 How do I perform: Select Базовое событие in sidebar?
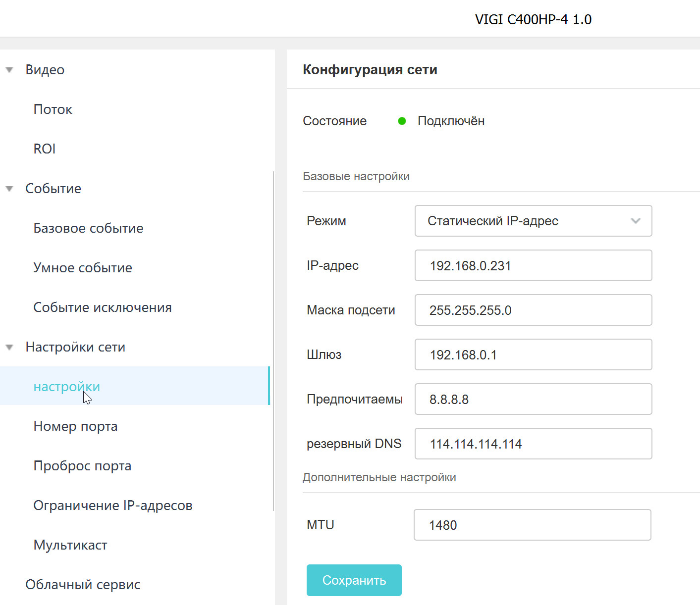click(x=88, y=228)
